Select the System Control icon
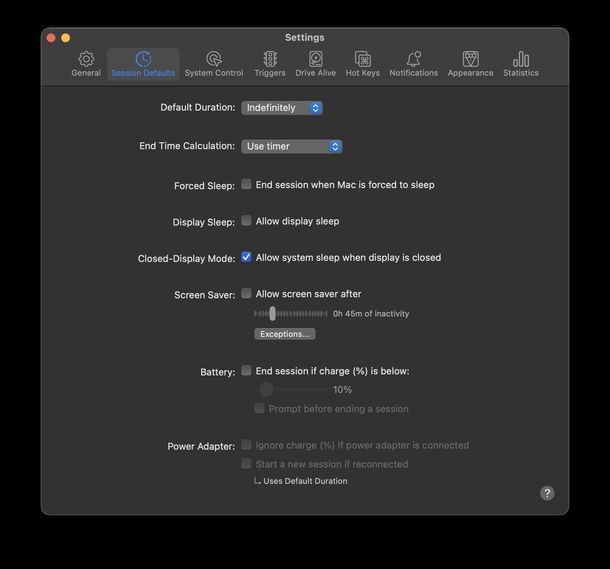This screenshot has height=569, width=610. coord(213,60)
